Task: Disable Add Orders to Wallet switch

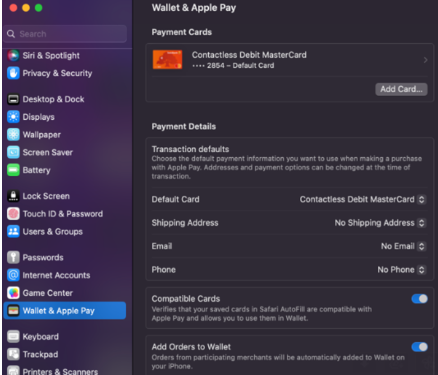Action: coord(419,347)
